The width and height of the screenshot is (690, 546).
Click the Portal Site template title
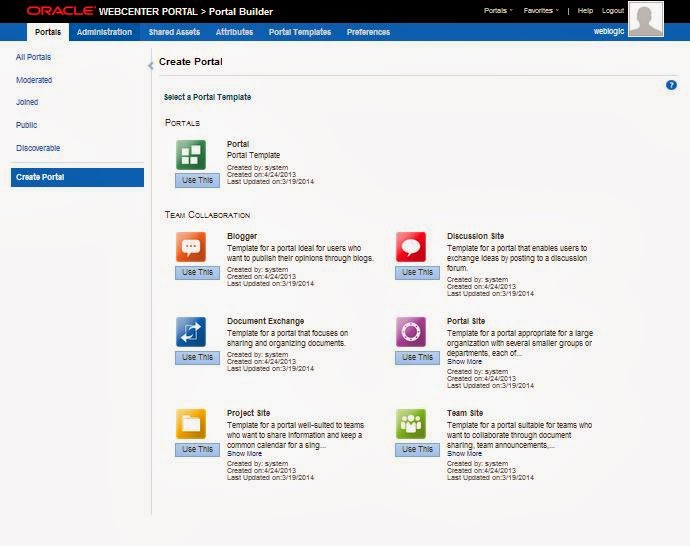click(x=466, y=321)
